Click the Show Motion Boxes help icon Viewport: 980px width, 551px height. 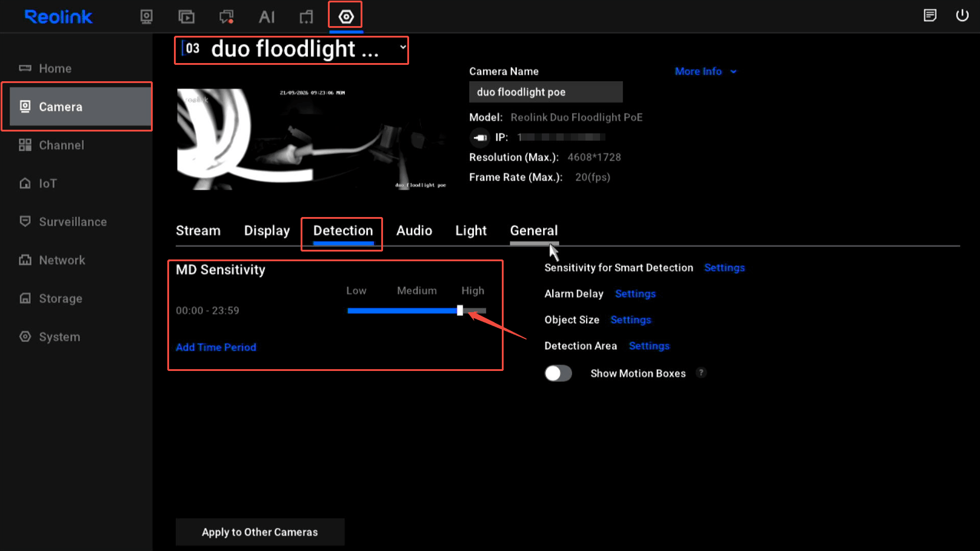coord(701,373)
